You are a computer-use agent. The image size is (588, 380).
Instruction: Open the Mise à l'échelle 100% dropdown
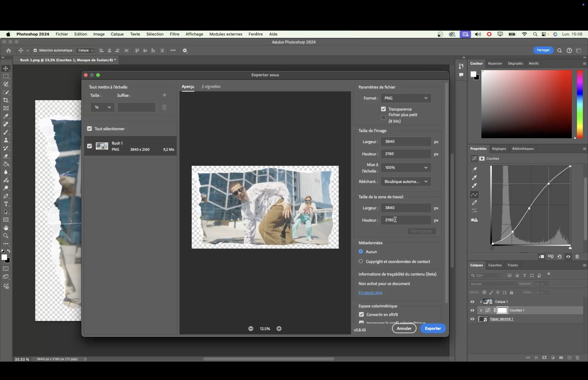coord(406,168)
